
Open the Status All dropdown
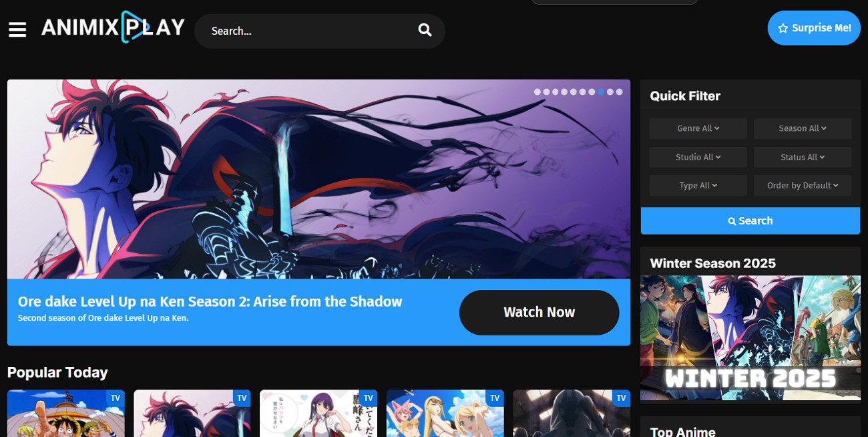(x=803, y=156)
